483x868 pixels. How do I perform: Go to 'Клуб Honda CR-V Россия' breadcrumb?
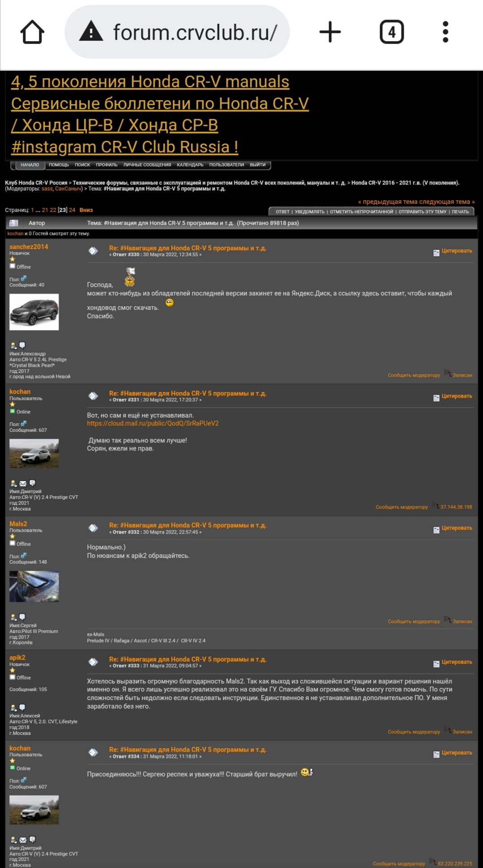tap(36, 183)
